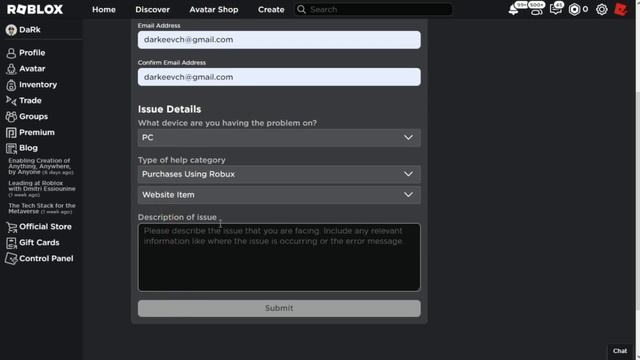
Task: Click the Groups sidebar icon
Action: click(x=11, y=117)
